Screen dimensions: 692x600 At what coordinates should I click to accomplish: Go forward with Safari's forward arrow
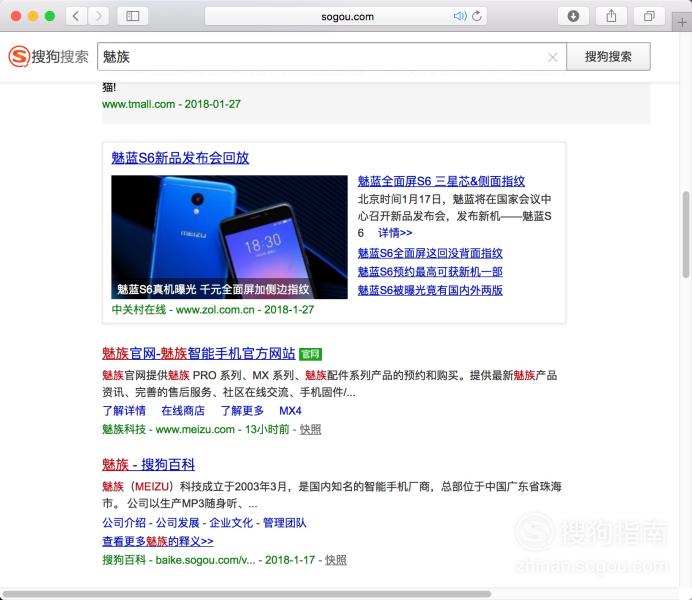[98, 16]
